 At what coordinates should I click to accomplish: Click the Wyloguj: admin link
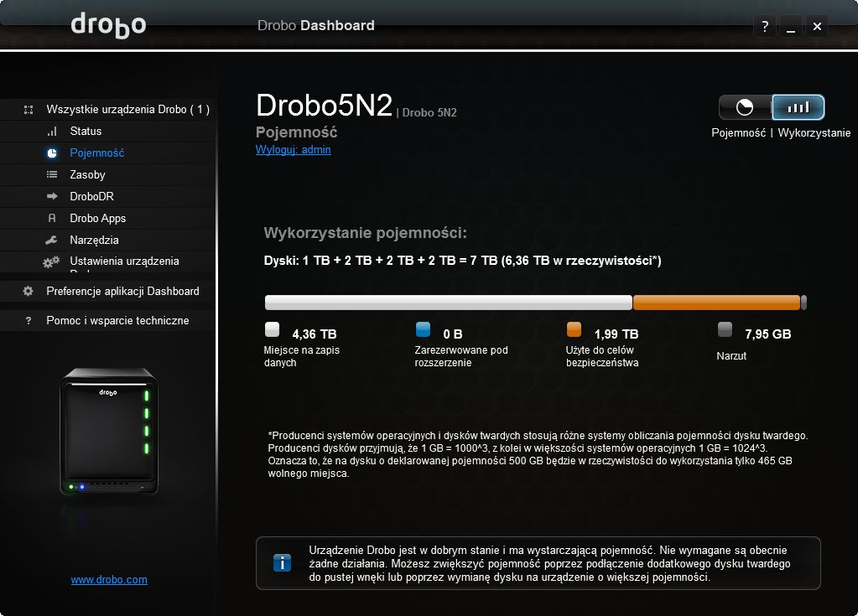294,150
